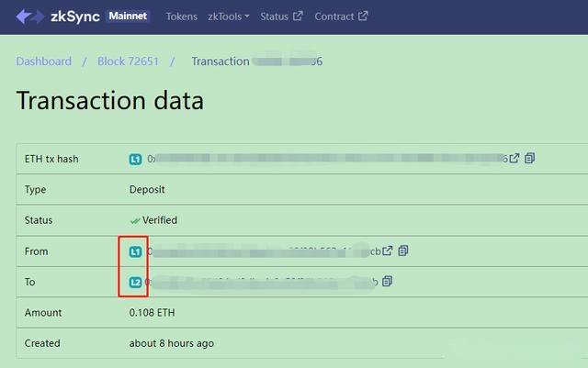Screen dimensions: 588x368
Task: Open the Tokens page
Action: point(182,17)
